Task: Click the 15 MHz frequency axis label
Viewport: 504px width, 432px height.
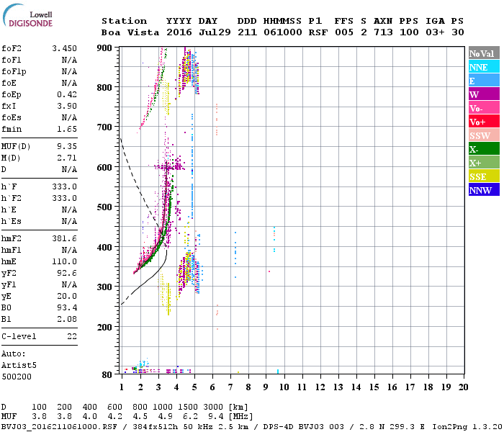Action: (x=374, y=387)
